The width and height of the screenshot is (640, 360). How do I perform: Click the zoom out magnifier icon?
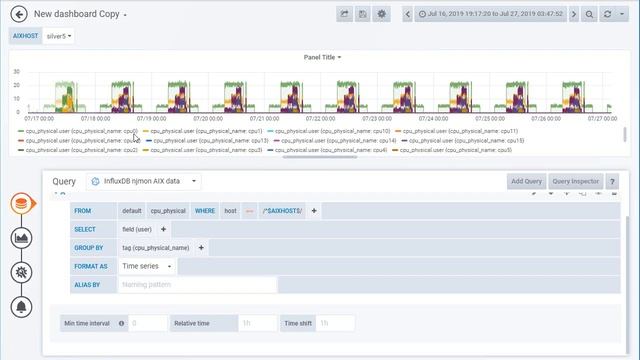point(589,14)
